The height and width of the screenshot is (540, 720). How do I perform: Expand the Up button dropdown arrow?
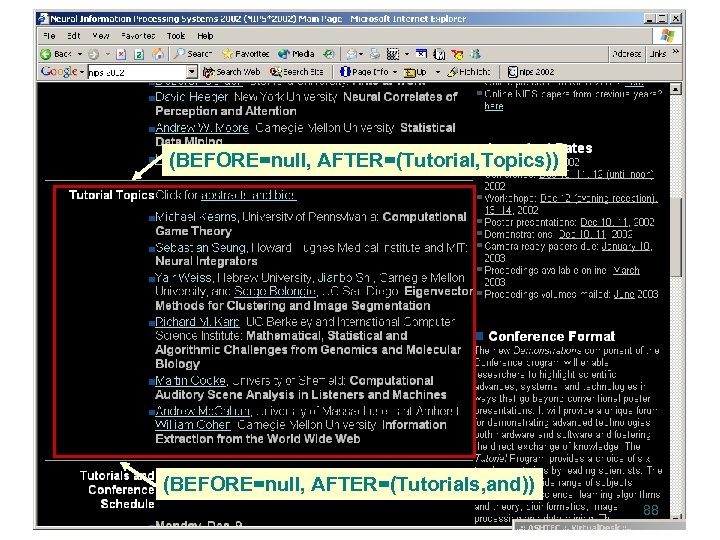(438, 72)
